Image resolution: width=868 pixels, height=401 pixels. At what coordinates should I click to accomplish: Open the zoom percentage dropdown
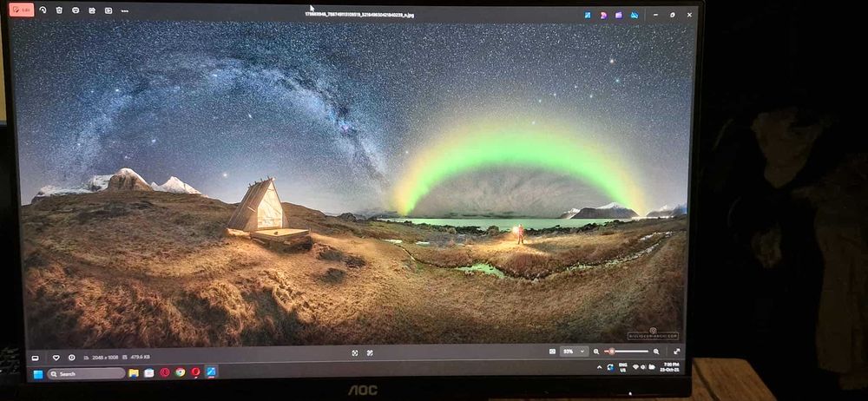(x=574, y=352)
